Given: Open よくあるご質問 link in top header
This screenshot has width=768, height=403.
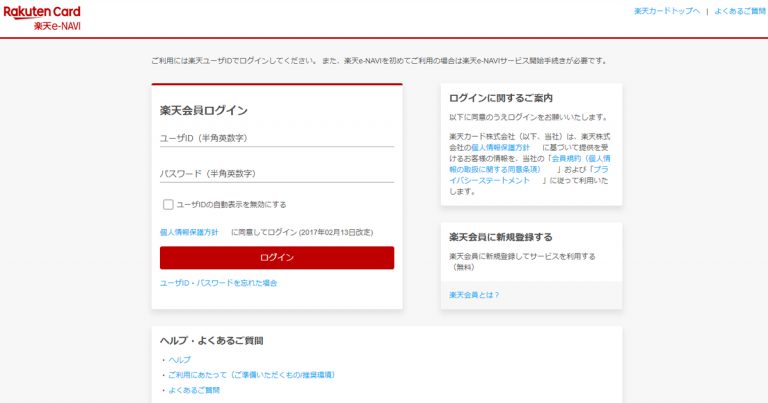Looking at the screenshot, I should tap(739, 11).
